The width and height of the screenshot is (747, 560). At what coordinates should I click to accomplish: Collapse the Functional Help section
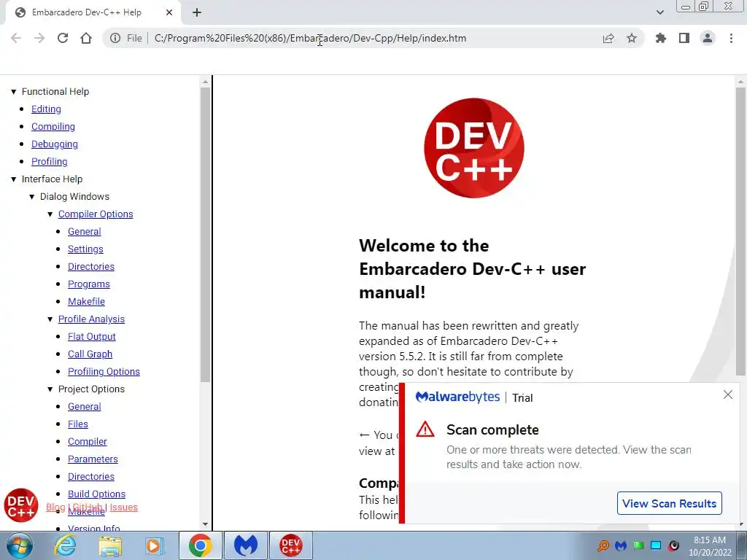click(14, 91)
